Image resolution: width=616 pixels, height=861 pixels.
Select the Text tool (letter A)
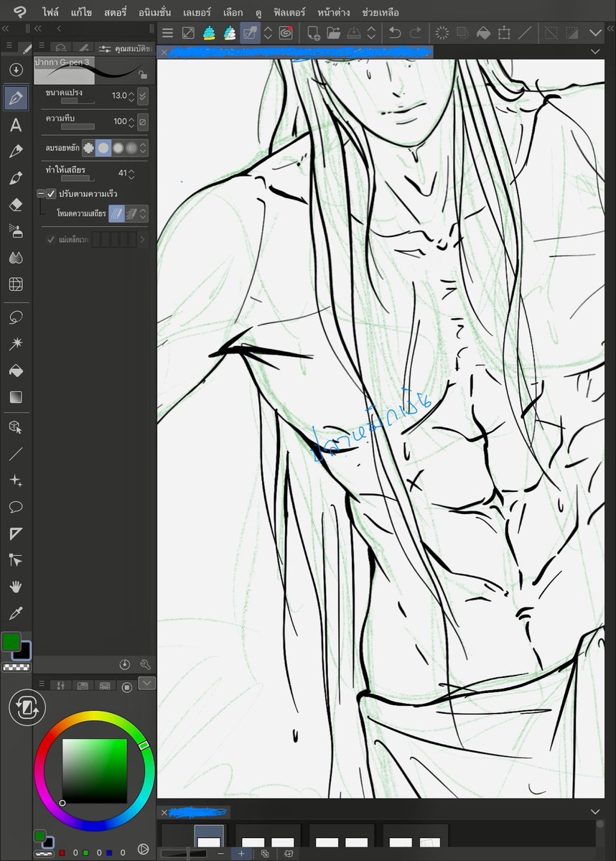pos(16,125)
